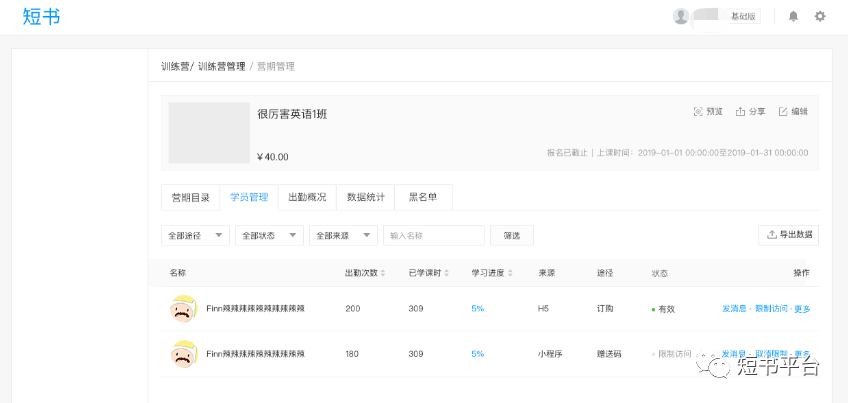Open the 黑名单 tab

point(423,197)
